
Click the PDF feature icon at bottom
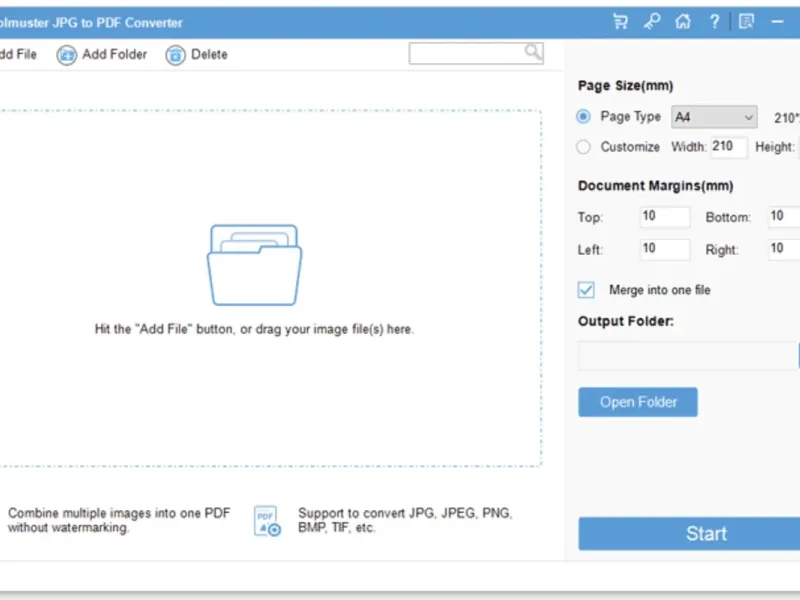(x=267, y=521)
